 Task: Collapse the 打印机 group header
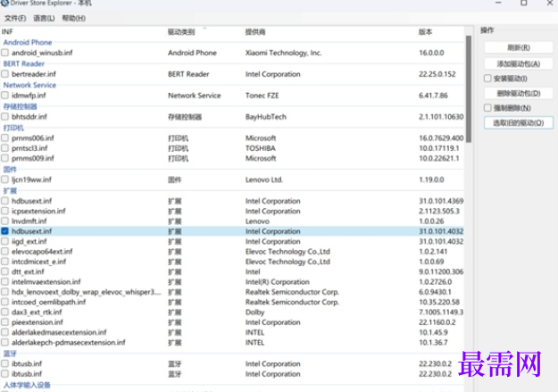pos(13,128)
